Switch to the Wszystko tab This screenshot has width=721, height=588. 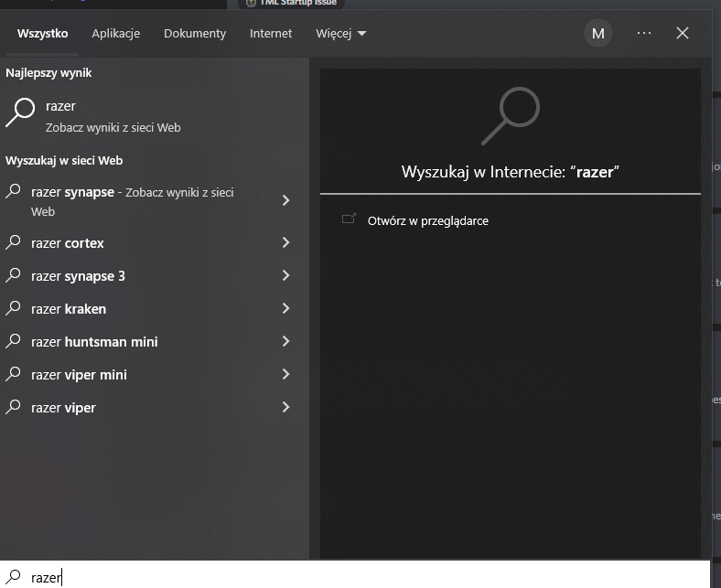click(x=42, y=34)
